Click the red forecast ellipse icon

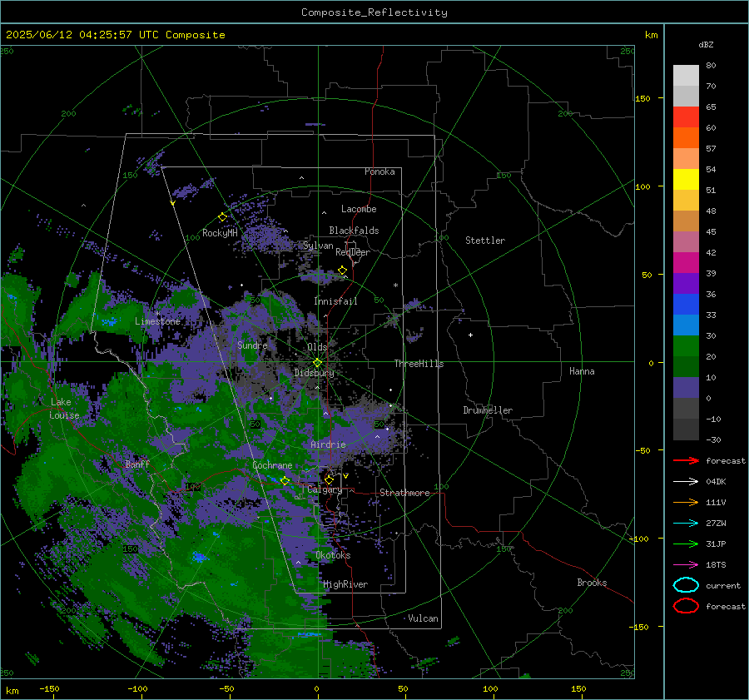[x=686, y=606]
